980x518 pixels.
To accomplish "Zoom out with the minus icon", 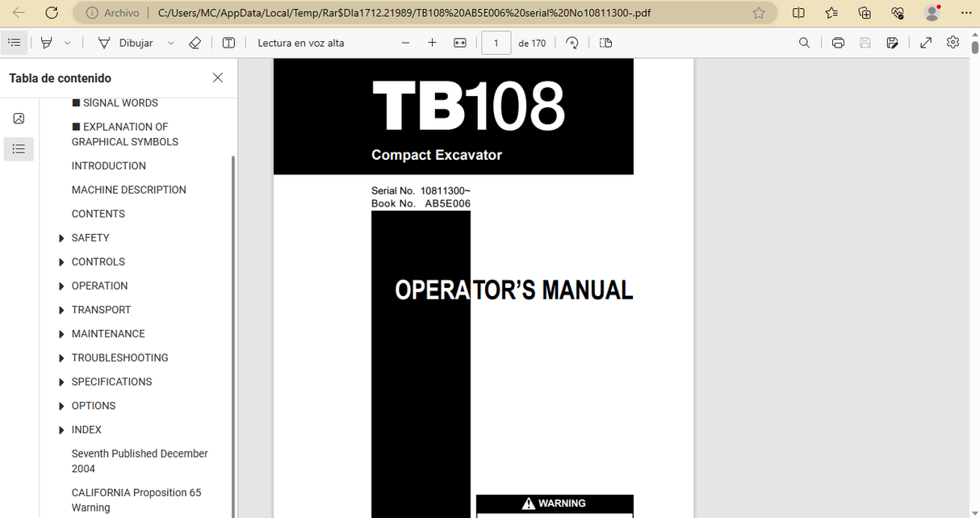I will click(x=405, y=43).
